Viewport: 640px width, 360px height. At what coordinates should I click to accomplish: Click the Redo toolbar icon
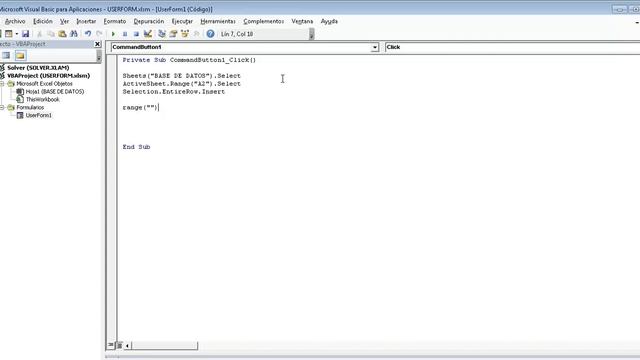(x=99, y=34)
